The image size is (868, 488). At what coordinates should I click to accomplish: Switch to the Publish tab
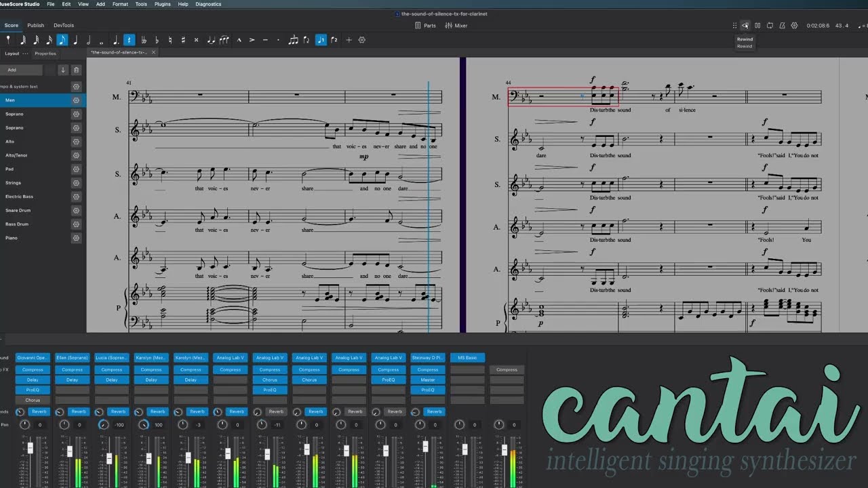click(x=36, y=26)
